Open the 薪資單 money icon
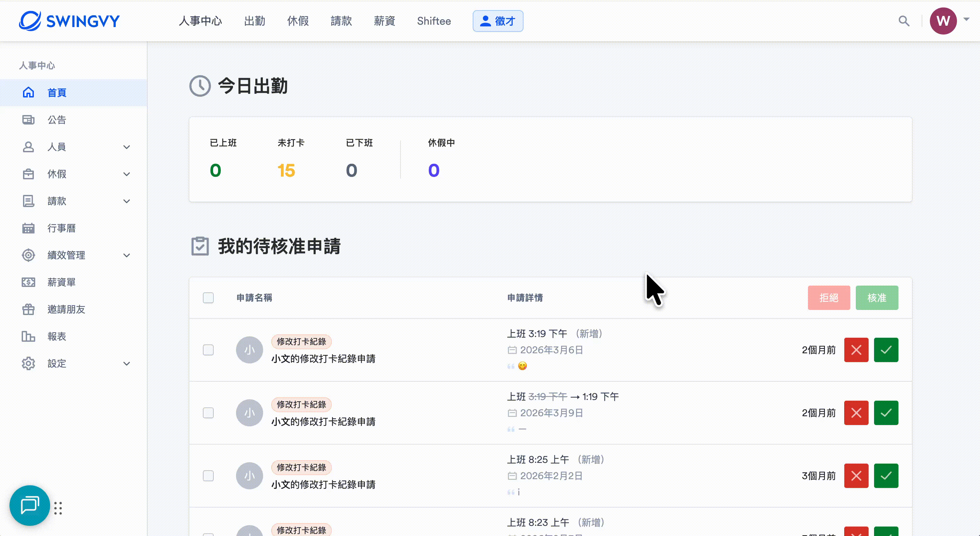 [x=28, y=282]
